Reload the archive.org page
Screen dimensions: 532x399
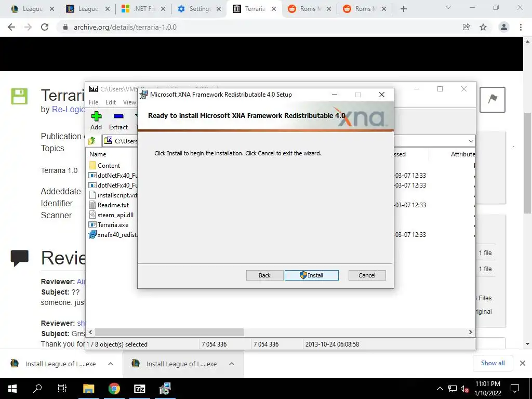pos(45,27)
